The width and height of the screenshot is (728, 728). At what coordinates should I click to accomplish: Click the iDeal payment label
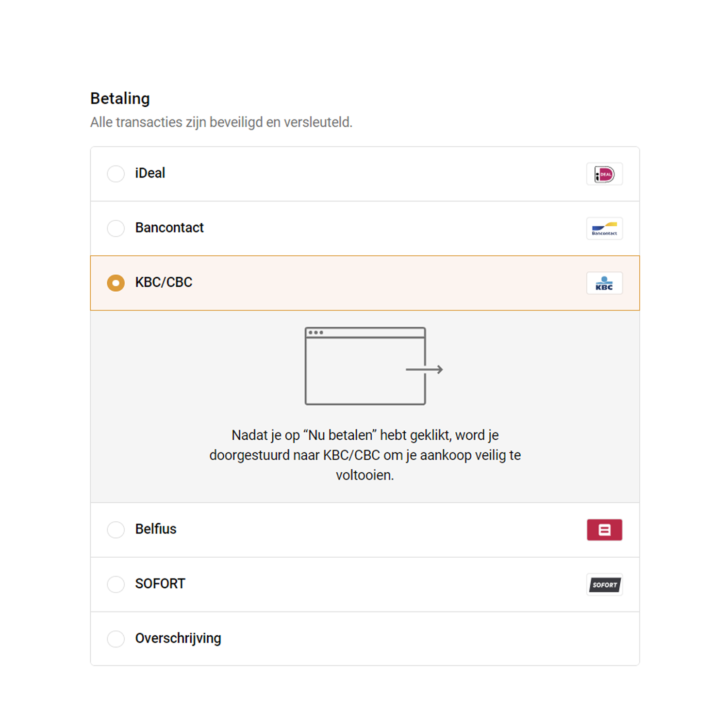pos(150,173)
